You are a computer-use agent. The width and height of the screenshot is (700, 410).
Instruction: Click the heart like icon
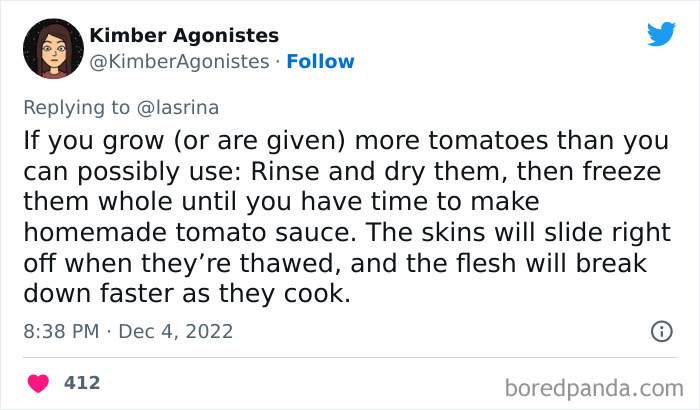[x=39, y=383]
